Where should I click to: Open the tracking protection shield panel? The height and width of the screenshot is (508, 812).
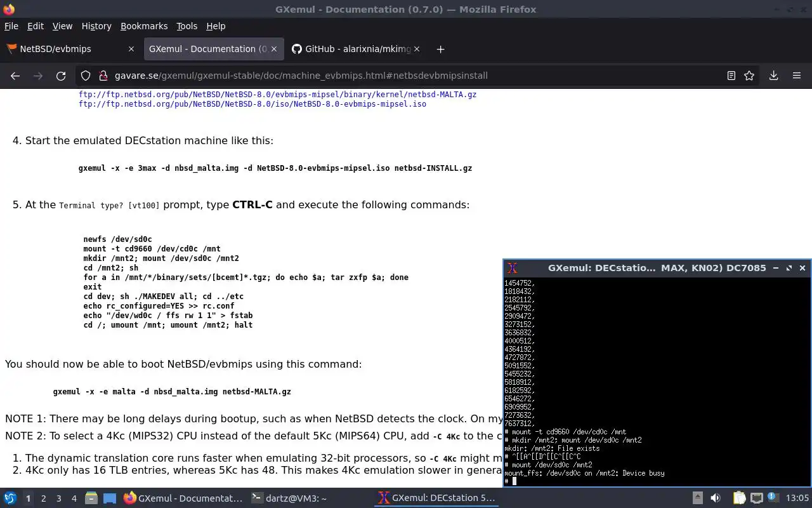tap(86, 76)
